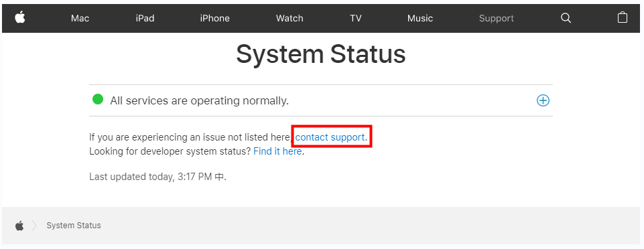Go to the iPhone section
This screenshot has height=249, width=644.
215,19
